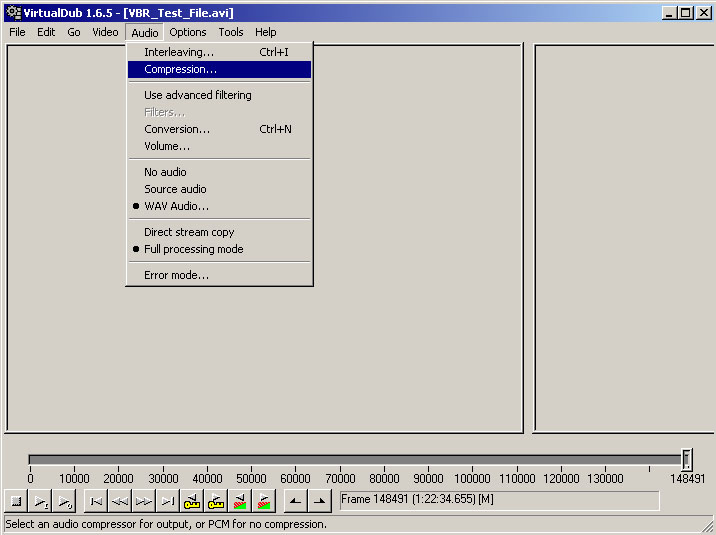Close the open Audio menu

coord(145,32)
